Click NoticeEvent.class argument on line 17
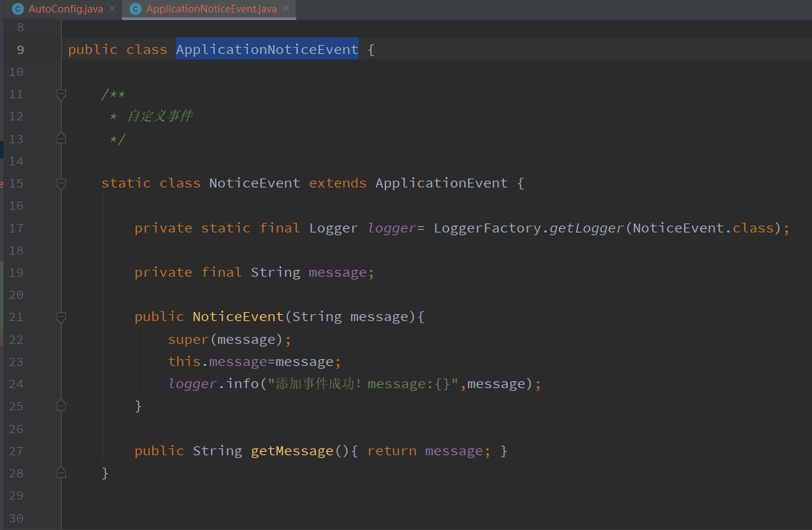This screenshot has width=812, height=530. 703,228
